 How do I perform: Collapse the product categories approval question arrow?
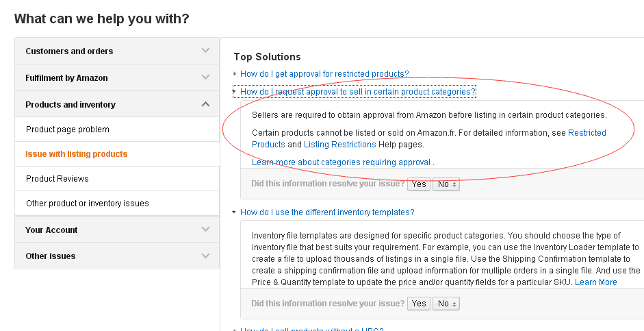tap(235, 91)
